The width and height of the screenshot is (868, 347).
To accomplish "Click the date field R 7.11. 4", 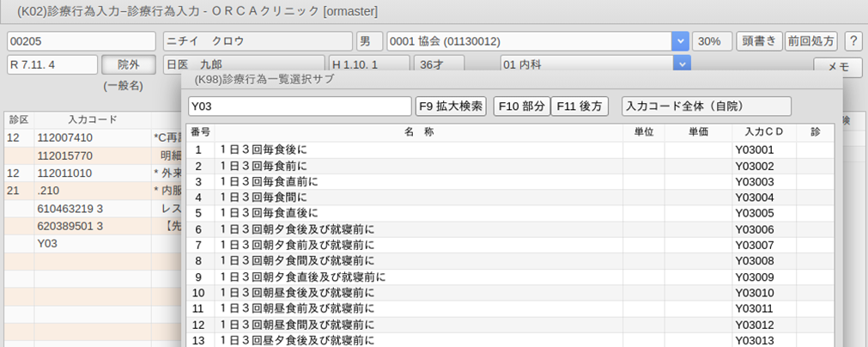I will [x=52, y=64].
